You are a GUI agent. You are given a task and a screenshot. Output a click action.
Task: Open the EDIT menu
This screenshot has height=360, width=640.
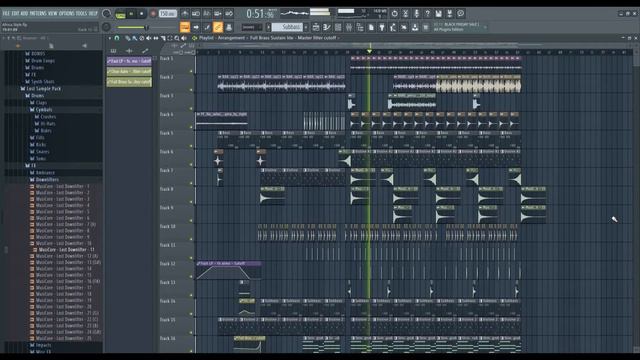[x=15, y=13]
